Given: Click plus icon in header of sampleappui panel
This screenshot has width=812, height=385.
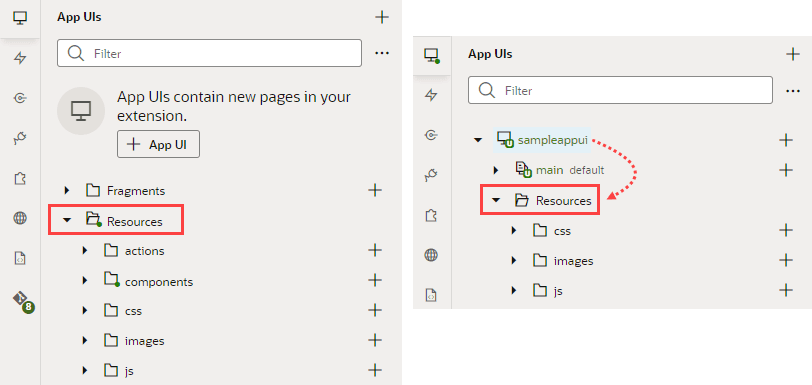Looking at the screenshot, I should [x=793, y=54].
